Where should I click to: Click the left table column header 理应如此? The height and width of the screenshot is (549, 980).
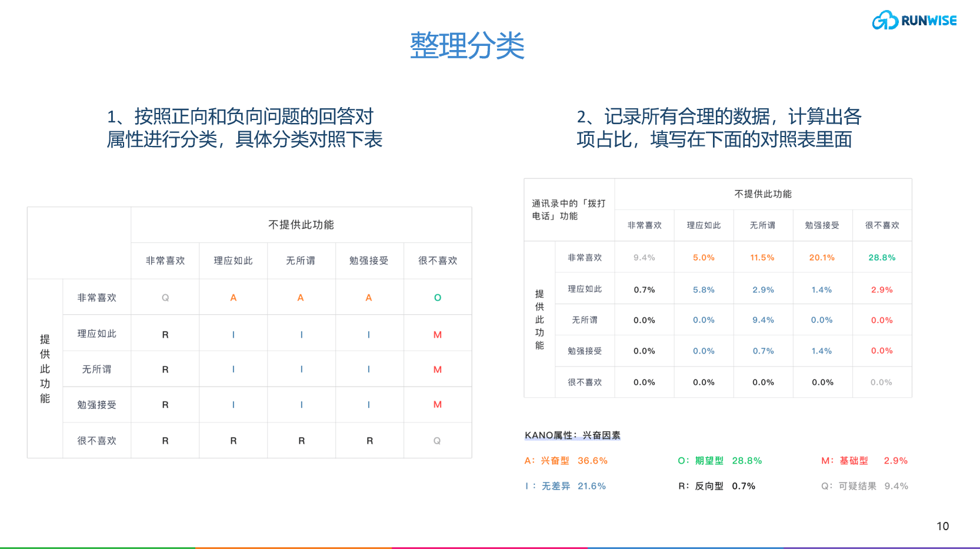(x=233, y=261)
